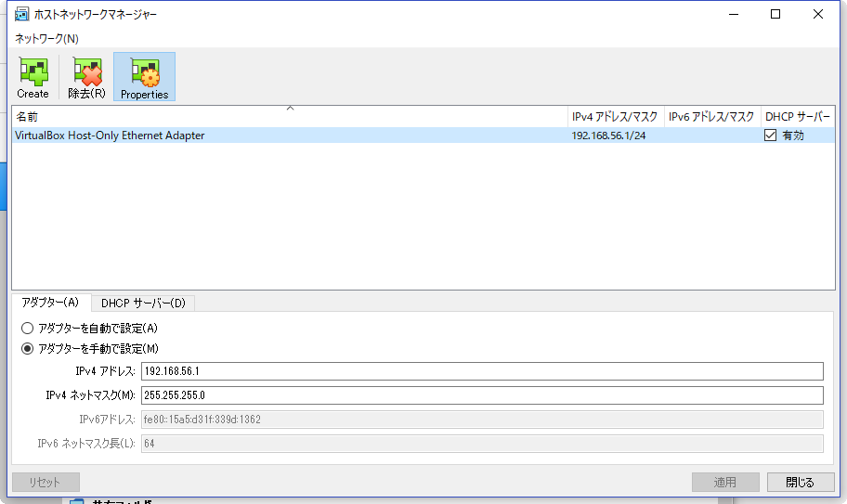Click the Host Network Manager title bar icon
Image resolution: width=847 pixels, height=504 pixels.
(x=21, y=14)
